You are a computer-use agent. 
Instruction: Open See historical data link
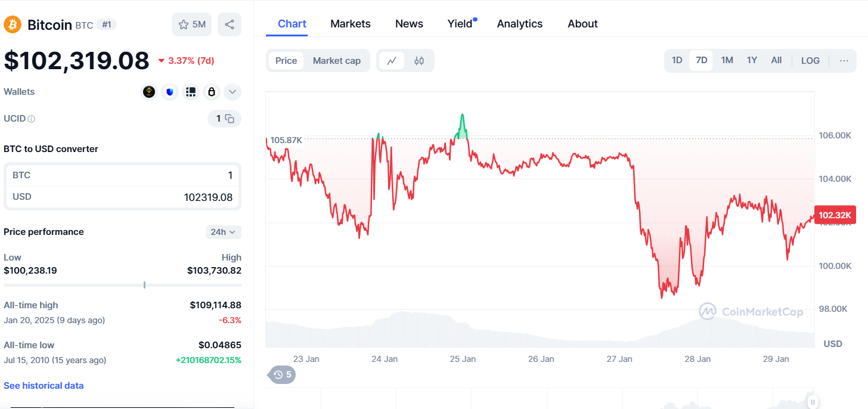[x=44, y=386]
